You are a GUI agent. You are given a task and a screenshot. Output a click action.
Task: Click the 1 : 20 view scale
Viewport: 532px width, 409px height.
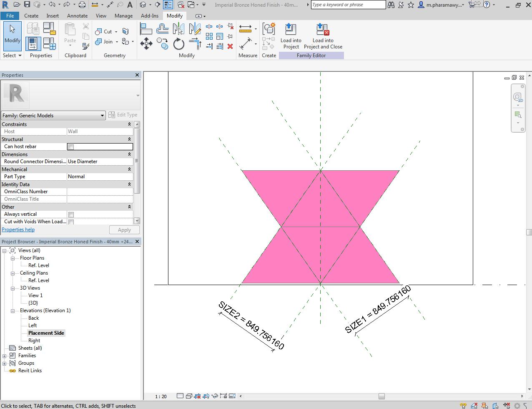click(x=161, y=396)
